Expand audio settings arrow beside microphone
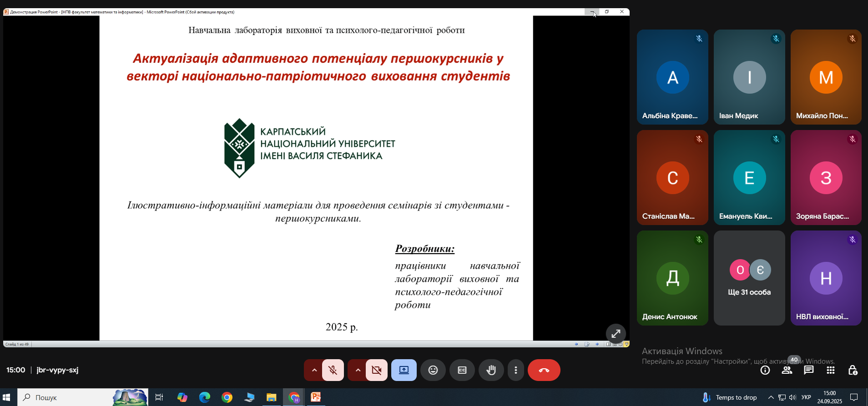 314,370
